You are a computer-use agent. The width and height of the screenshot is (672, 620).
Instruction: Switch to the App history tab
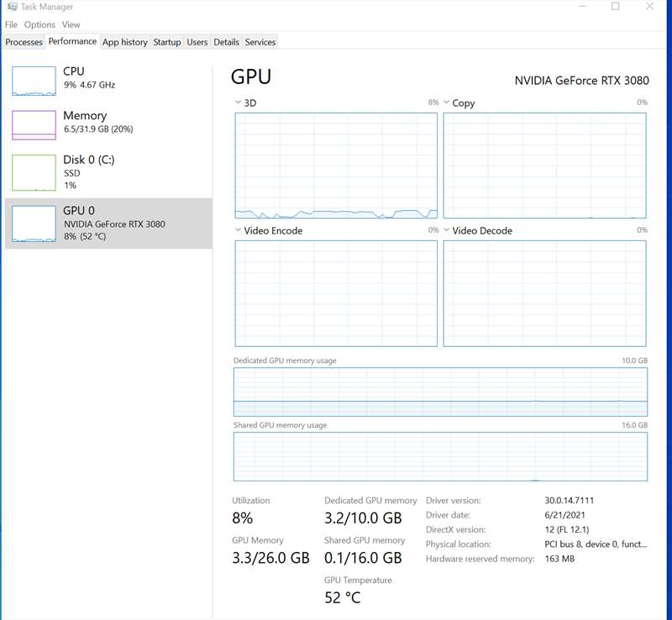point(124,42)
